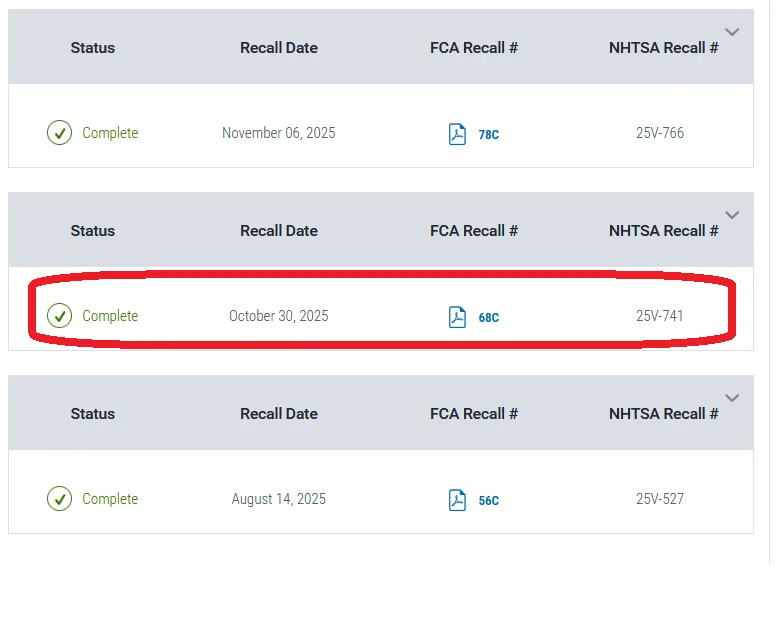Viewport: 784px width, 628px height.
Task: Expand the 25V-527 recall details chevron
Action: click(732, 398)
